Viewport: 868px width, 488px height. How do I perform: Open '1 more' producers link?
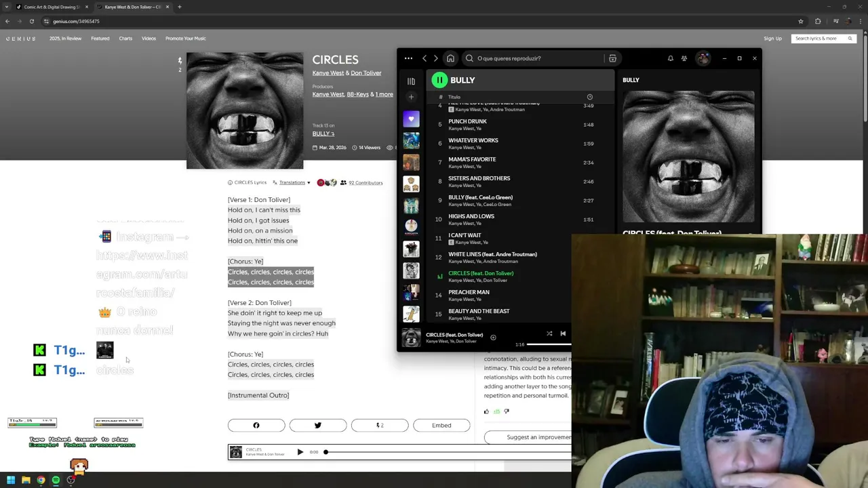(384, 94)
